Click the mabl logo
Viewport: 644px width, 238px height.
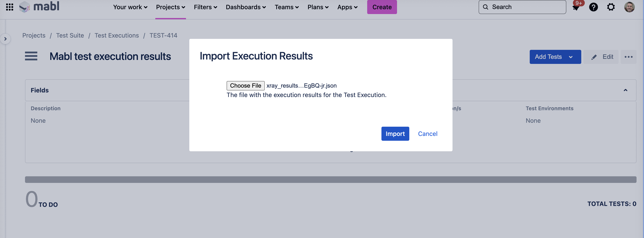(39, 7)
